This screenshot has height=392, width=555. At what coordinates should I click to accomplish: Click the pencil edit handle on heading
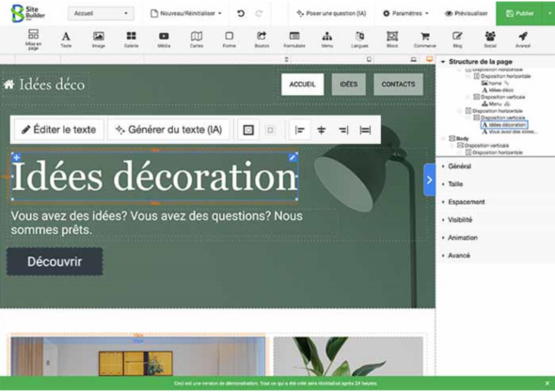coord(293,157)
